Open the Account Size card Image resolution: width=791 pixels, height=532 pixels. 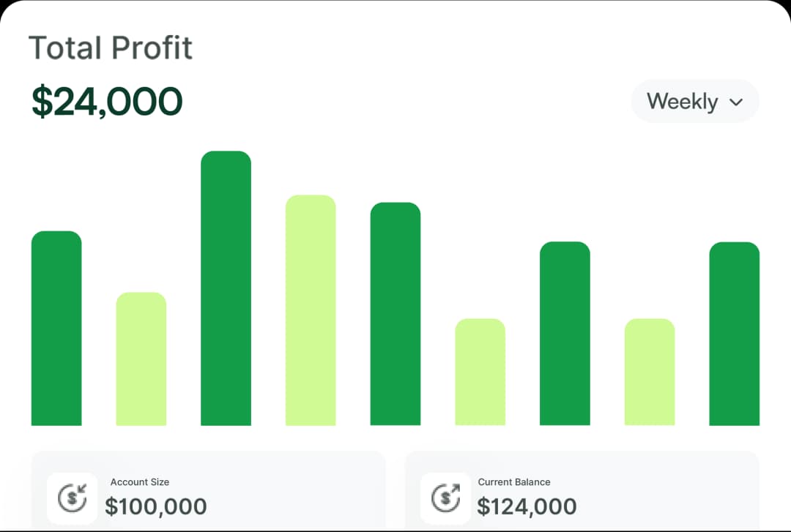(x=209, y=496)
